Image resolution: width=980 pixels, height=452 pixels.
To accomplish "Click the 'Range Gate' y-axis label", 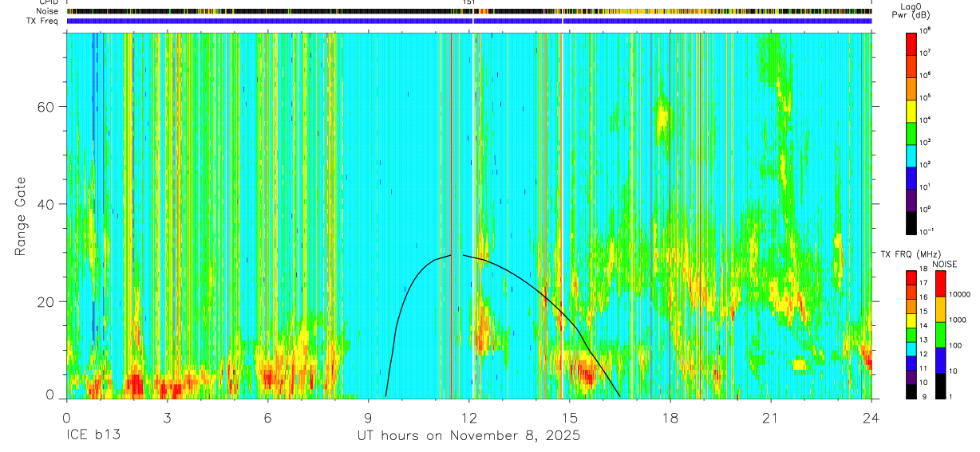I will (19, 217).
